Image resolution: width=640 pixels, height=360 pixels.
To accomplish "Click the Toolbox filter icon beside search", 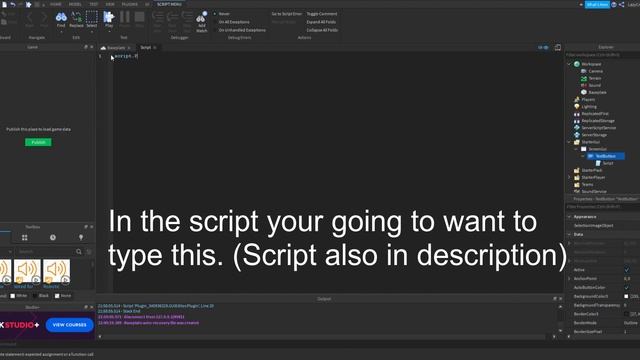I will click(x=89, y=252).
